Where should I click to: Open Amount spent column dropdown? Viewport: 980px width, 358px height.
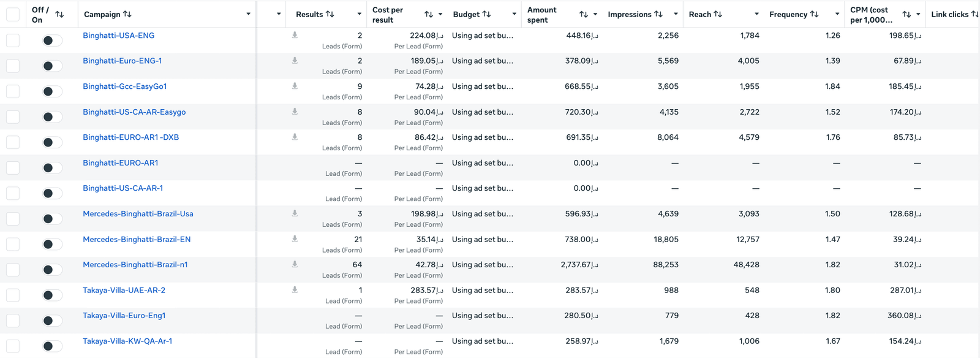pyautogui.click(x=595, y=14)
